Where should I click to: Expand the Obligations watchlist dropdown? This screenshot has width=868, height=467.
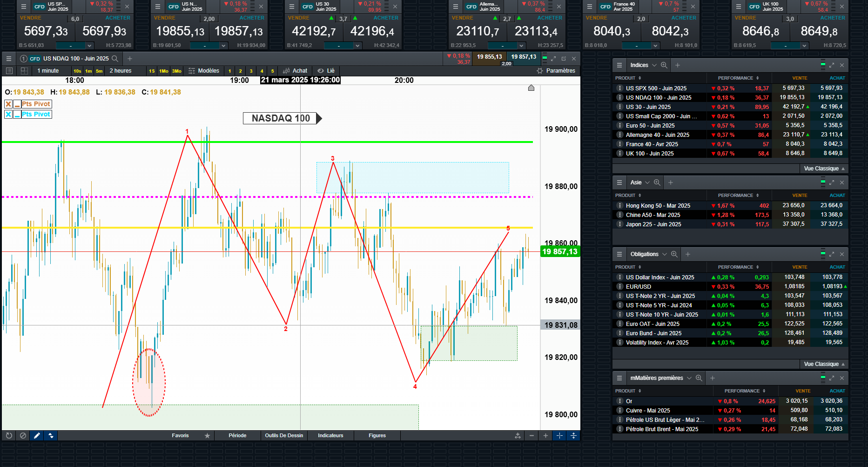665,254
